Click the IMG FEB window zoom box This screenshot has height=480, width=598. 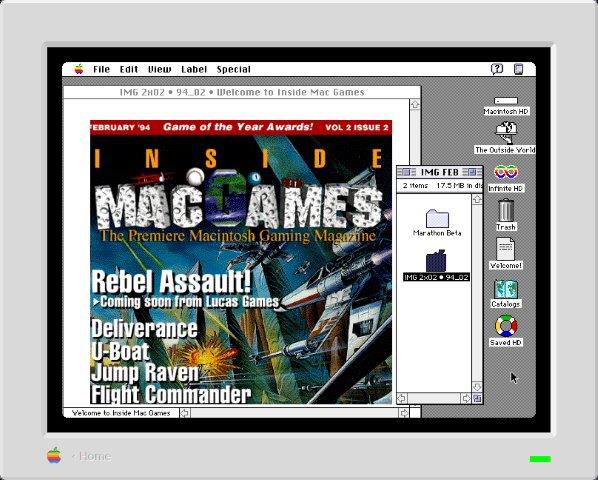(x=472, y=172)
